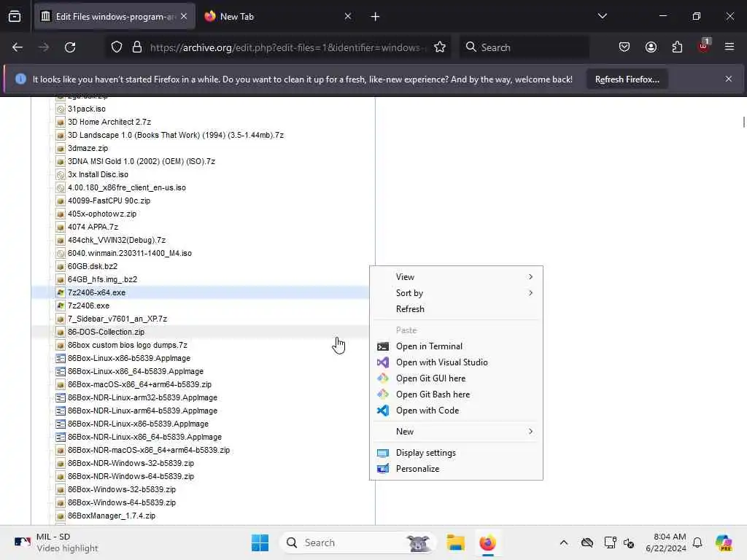This screenshot has width=747, height=560.
Task: Click the Firefox taskbar icon
Action: pyautogui.click(x=487, y=542)
